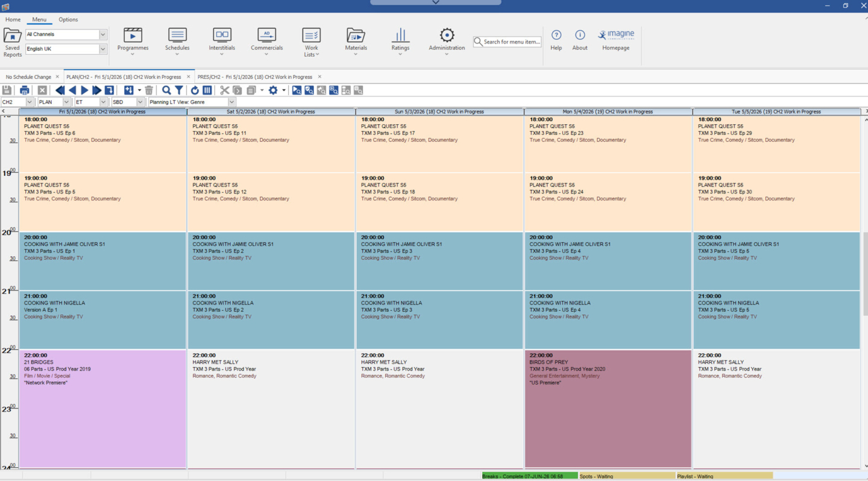Select BIRDS OF PREY block on Monday
This screenshot has width=868, height=481.
pyautogui.click(x=608, y=409)
